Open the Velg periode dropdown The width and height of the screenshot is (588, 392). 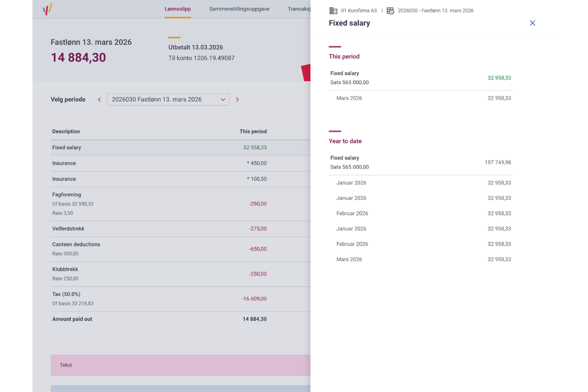tap(168, 99)
